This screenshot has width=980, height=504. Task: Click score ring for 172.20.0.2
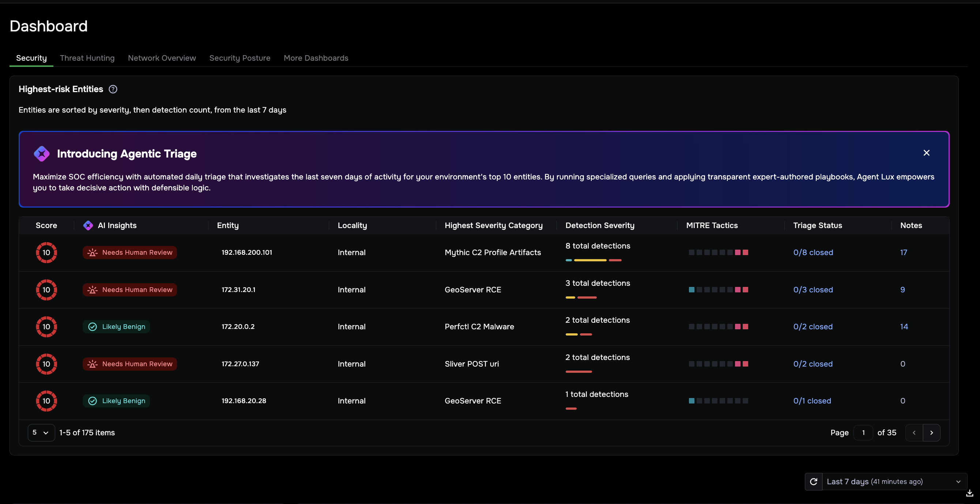(46, 327)
